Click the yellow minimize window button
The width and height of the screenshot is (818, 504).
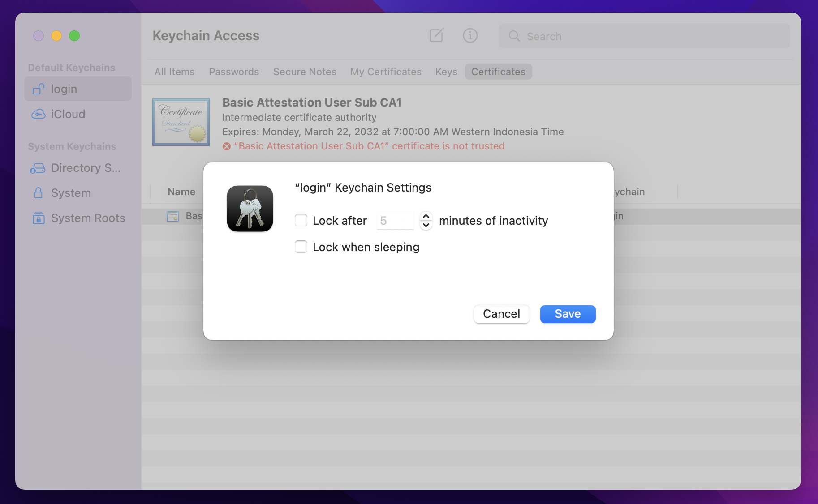(x=56, y=36)
